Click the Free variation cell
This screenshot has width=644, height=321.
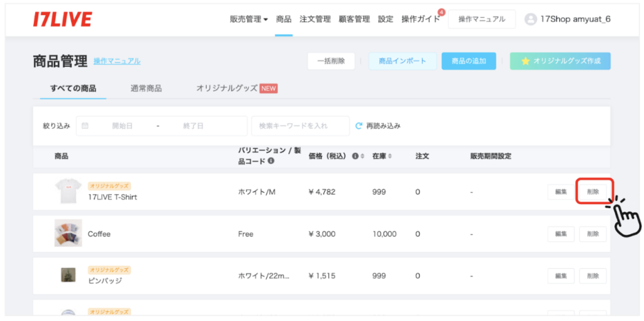tap(246, 234)
